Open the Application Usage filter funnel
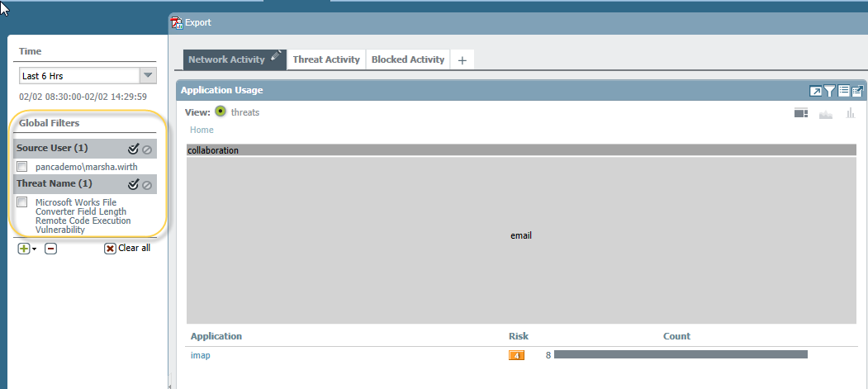Screen dimensions: 868x389 point(829,92)
